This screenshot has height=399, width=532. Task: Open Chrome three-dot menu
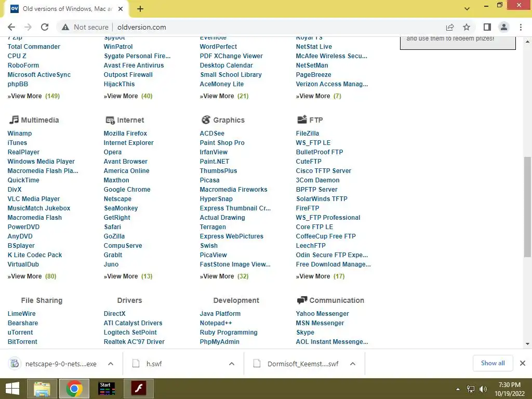tap(521, 27)
